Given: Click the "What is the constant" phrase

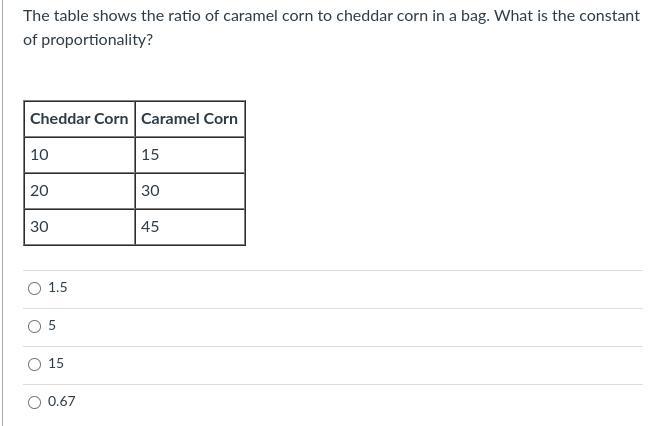Looking at the screenshot, I should (x=567, y=16).
